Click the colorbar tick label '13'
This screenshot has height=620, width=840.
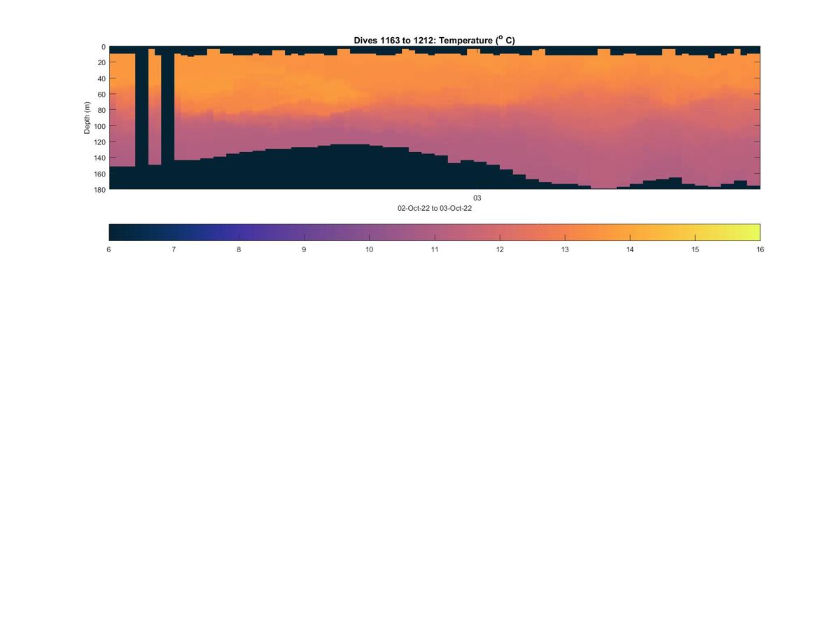point(565,249)
